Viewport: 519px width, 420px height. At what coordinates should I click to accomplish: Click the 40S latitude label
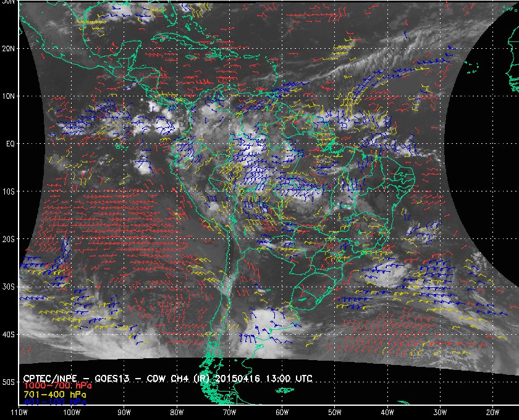8,334
